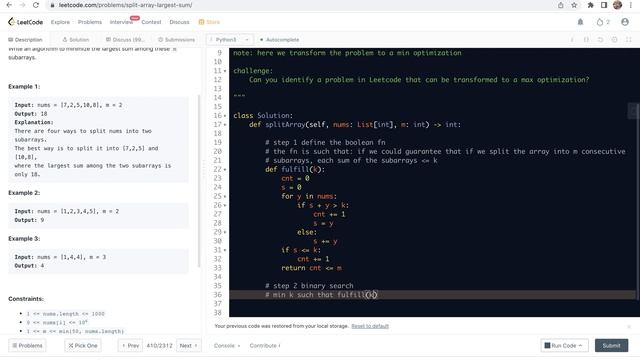Collapse the code fold arrow at line 11
The image size is (640, 360).
pyautogui.click(x=225, y=71)
